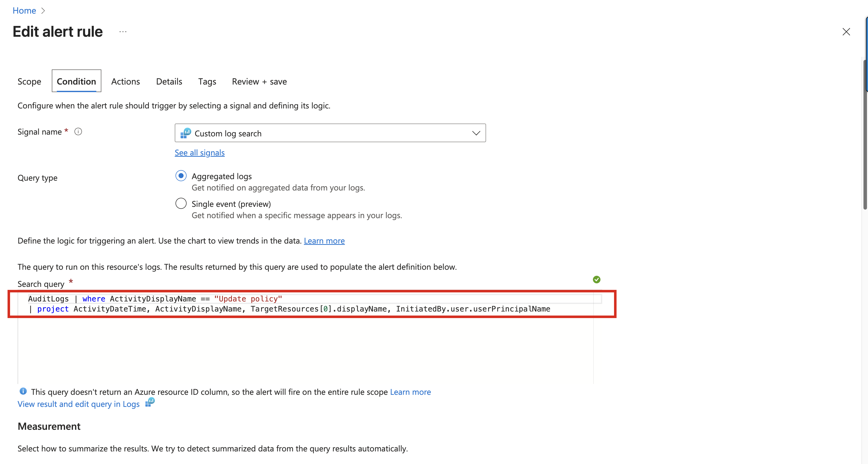
Task: Click the 'project' keyword in the query
Action: click(x=53, y=309)
